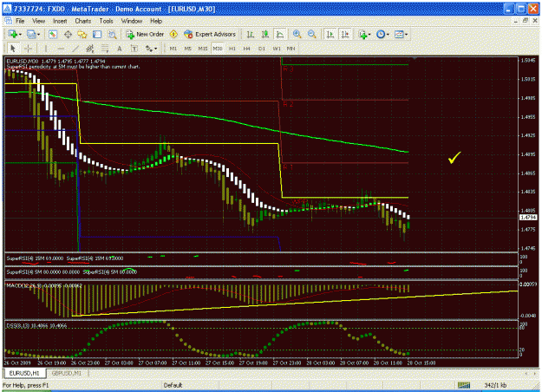Select the Horizontal Line drawing tool
The width and height of the screenshot is (542, 392).
pos(61,49)
